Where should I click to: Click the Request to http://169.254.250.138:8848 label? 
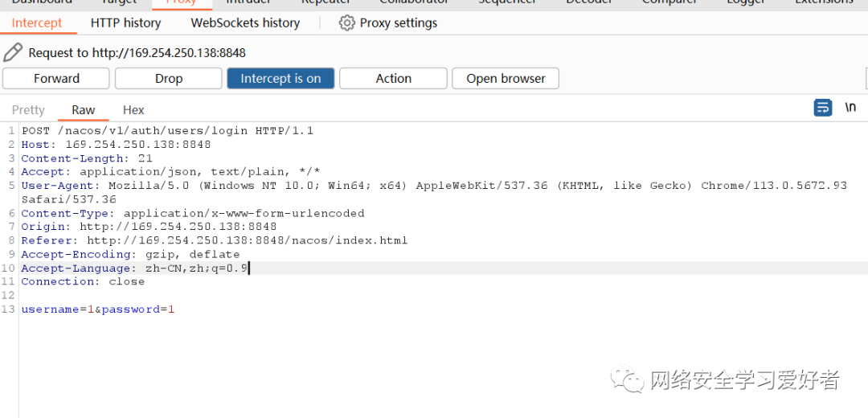pos(137,53)
